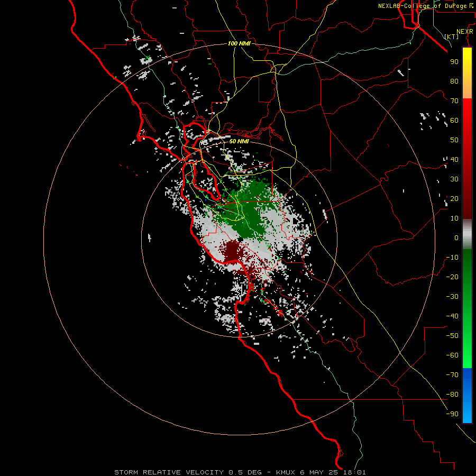
Task: Select the 80 value on velocity scale
Action: [454, 81]
